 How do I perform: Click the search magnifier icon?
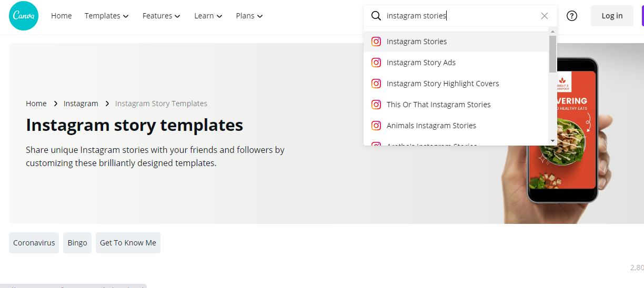376,16
